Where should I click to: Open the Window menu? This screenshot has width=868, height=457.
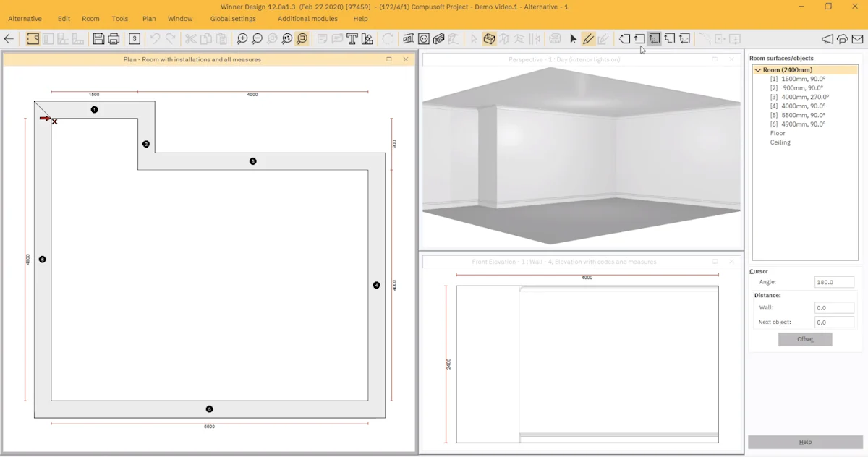coord(180,19)
